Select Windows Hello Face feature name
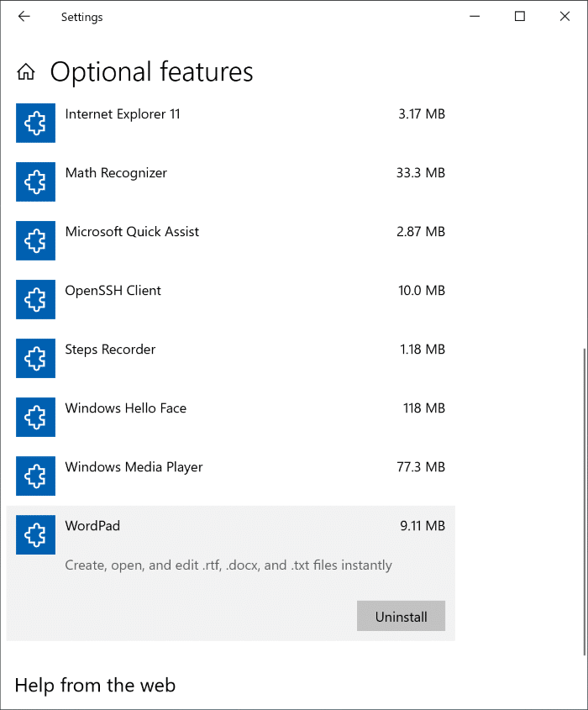Viewport: 588px width, 710px height. (x=126, y=408)
